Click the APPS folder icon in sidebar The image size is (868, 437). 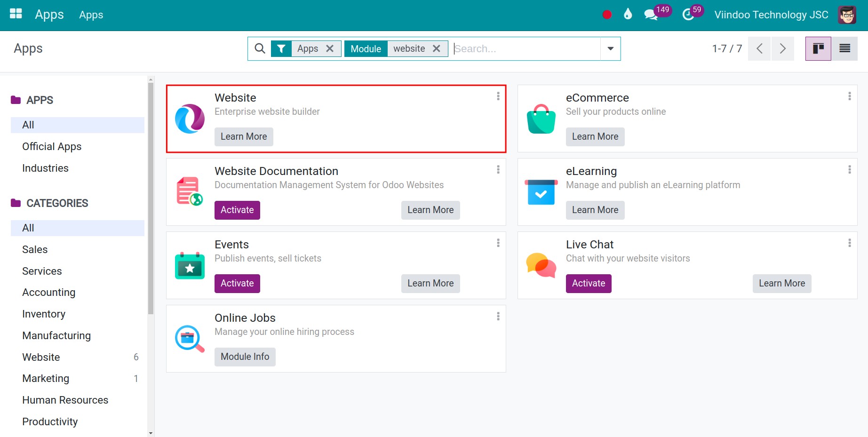pyautogui.click(x=16, y=100)
